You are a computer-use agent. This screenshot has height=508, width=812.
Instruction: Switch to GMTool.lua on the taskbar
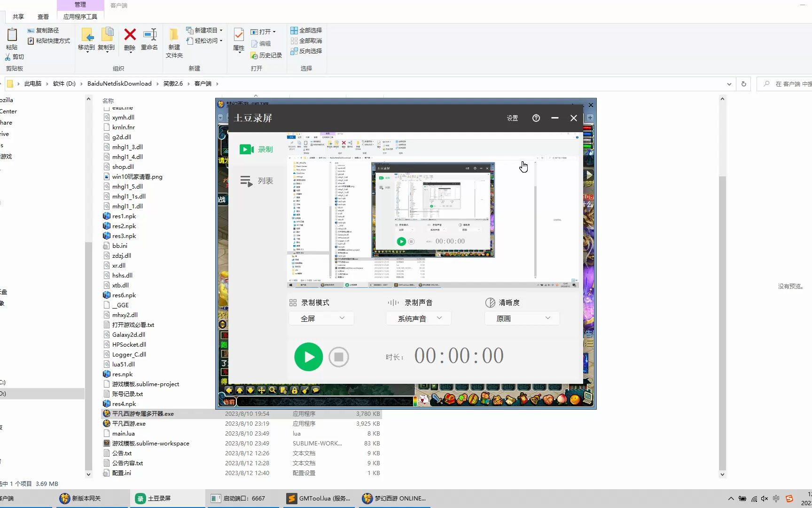[x=320, y=499]
